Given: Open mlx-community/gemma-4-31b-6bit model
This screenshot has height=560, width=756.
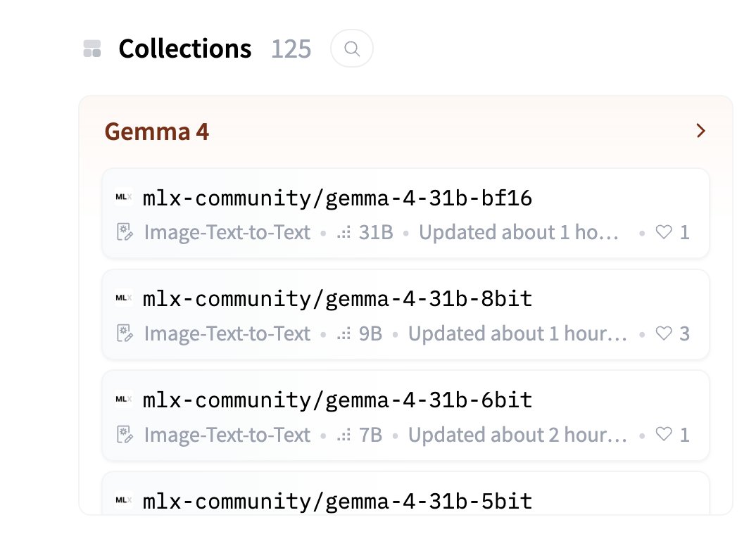Looking at the screenshot, I should 337,400.
